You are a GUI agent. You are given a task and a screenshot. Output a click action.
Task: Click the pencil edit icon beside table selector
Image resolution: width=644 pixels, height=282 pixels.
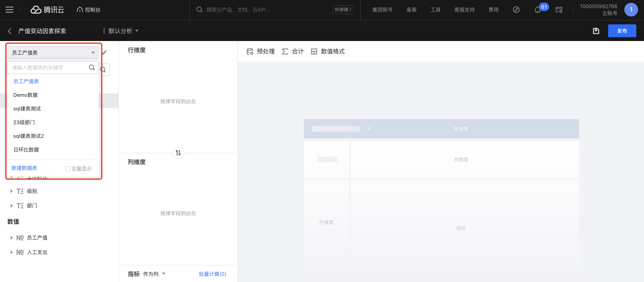click(104, 52)
